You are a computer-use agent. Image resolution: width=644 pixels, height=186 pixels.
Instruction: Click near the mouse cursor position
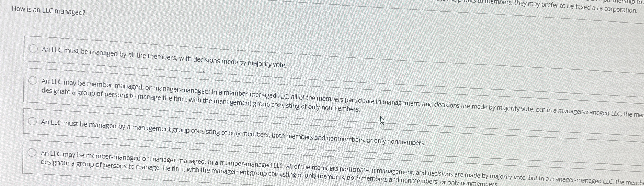(382, 121)
